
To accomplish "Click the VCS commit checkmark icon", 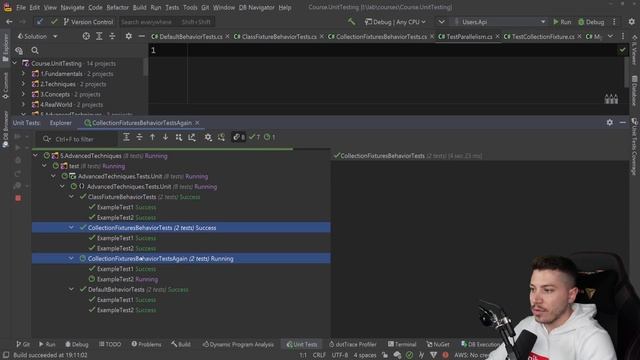I will point(54,22).
